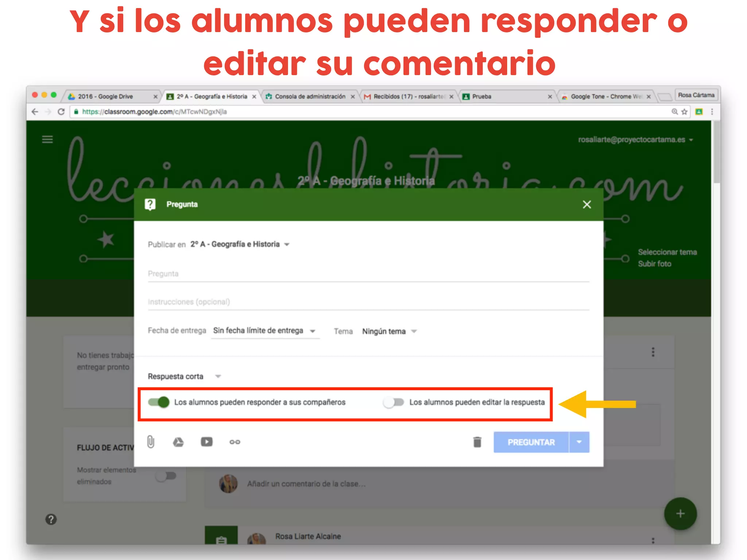This screenshot has width=747, height=560.
Task: Open the Publicar en class dropdown
Action: 240,244
